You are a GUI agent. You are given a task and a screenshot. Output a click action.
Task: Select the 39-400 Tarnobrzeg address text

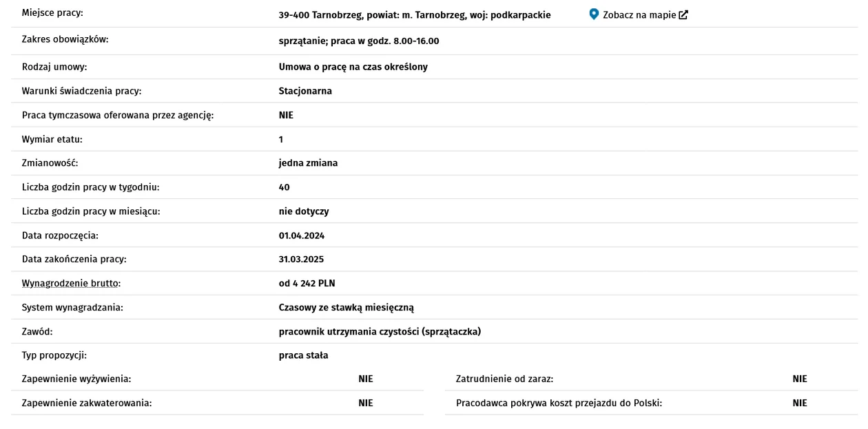click(415, 14)
